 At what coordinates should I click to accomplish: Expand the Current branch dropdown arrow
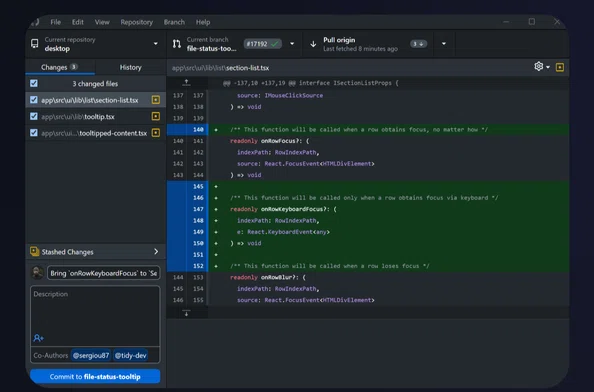(x=292, y=44)
